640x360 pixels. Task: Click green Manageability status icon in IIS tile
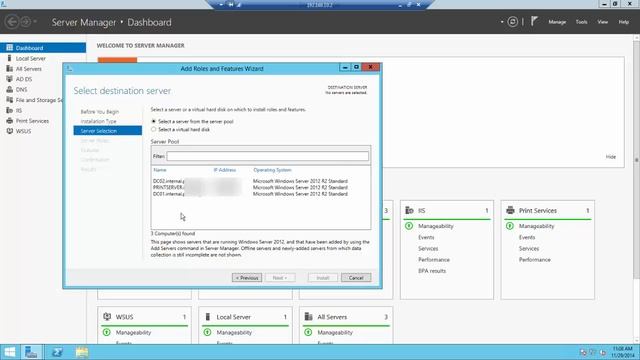tap(409, 226)
